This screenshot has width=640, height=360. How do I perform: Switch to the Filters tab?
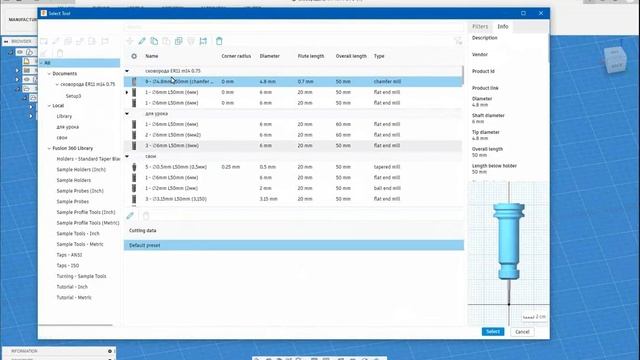tap(480, 27)
